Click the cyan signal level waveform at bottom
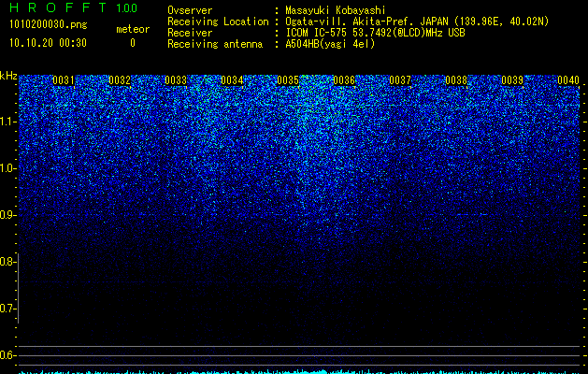 pos(299,372)
